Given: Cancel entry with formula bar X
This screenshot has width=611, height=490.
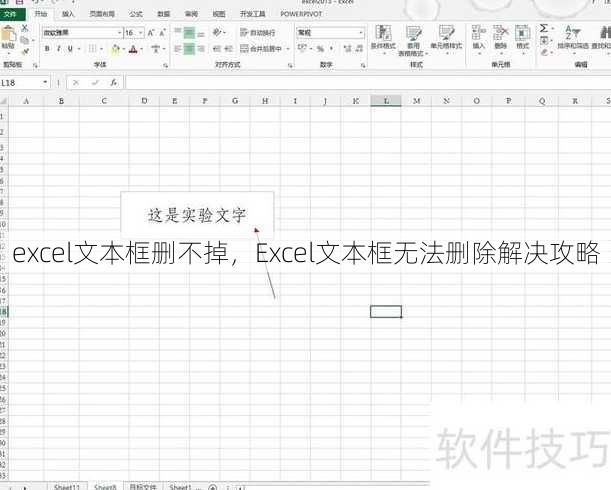Looking at the screenshot, I should (x=76, y=83).
